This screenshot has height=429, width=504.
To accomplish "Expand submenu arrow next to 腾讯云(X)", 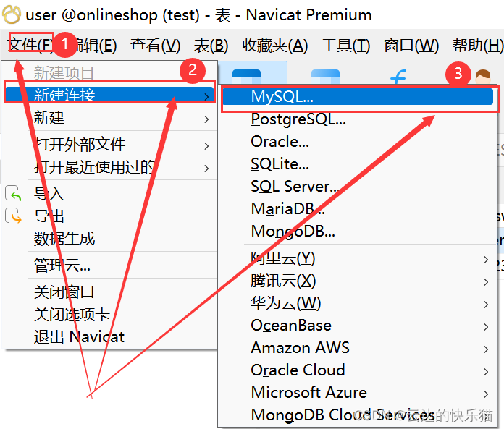I will (x=487, y=282).
